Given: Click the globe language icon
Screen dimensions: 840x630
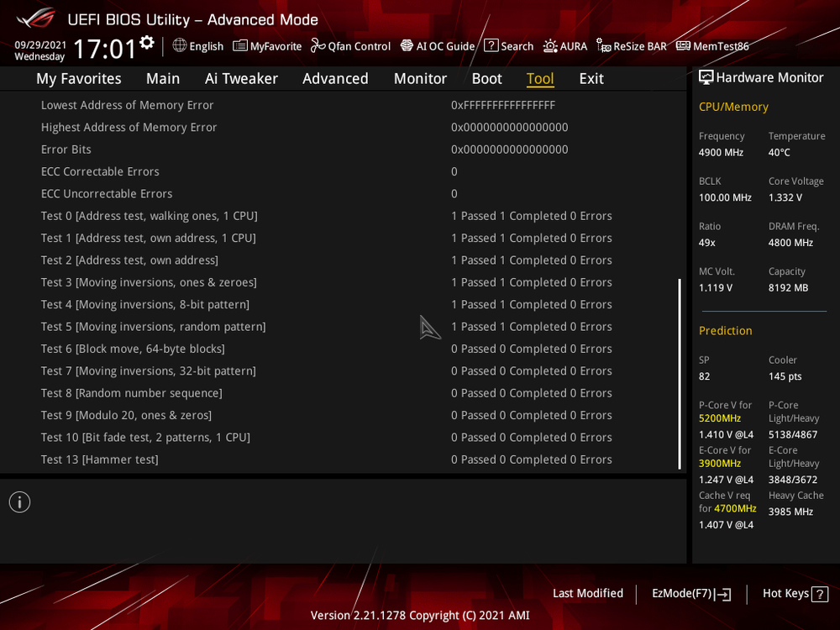Looking at the screenshot, I should pyautogui.click(x=180, y=45).
